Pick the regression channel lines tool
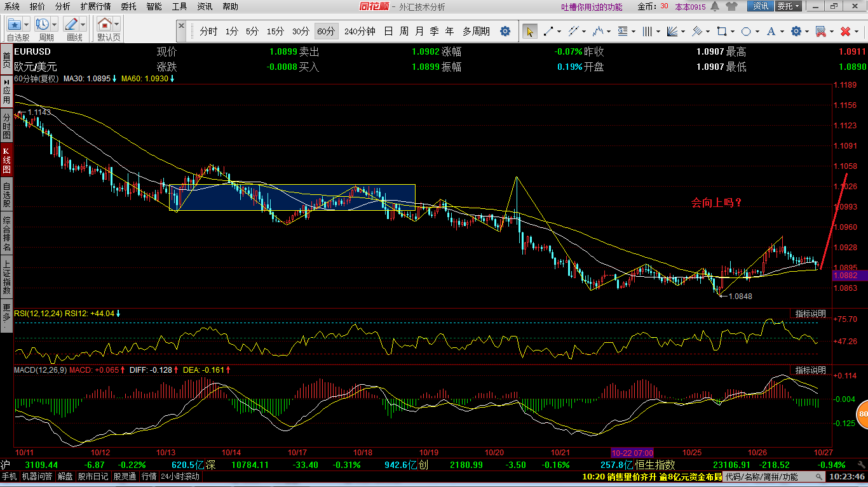868x487 pixels. coord(696,31)
